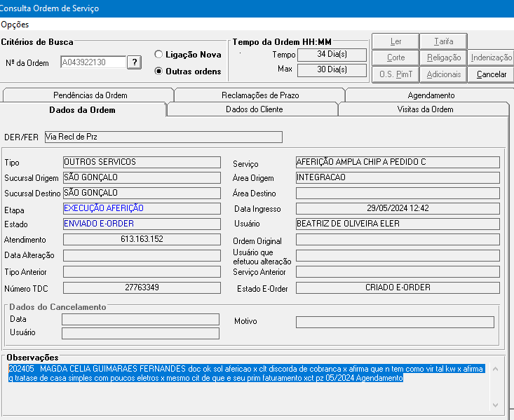The image size is (514, 420).
Task: Click the empty Tipo Anterior field
Action: coord(142,271)
